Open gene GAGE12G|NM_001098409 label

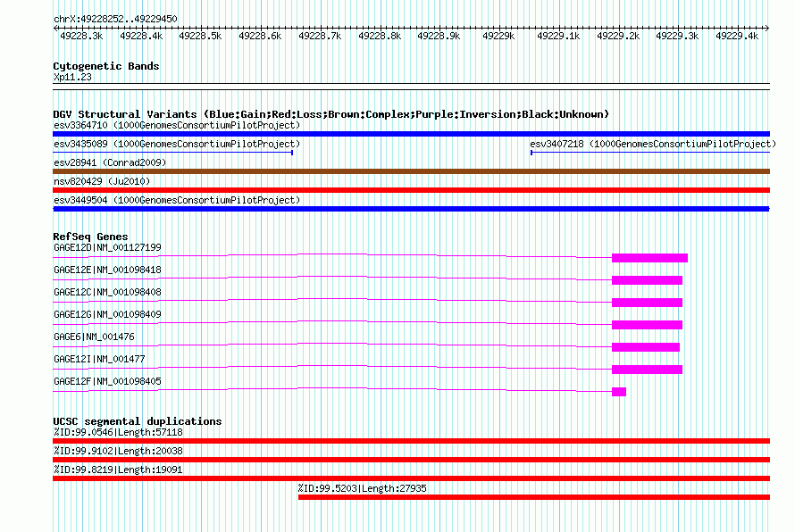(107, 314)
